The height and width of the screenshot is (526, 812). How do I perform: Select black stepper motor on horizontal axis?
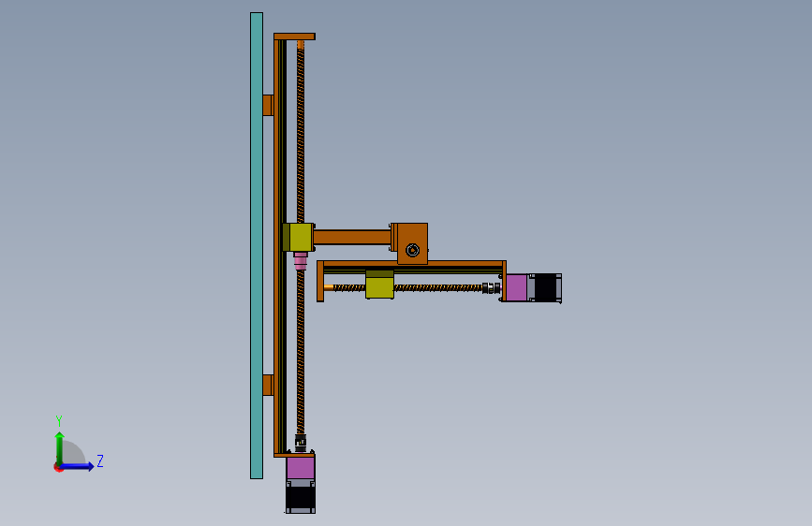coord(547,288)
